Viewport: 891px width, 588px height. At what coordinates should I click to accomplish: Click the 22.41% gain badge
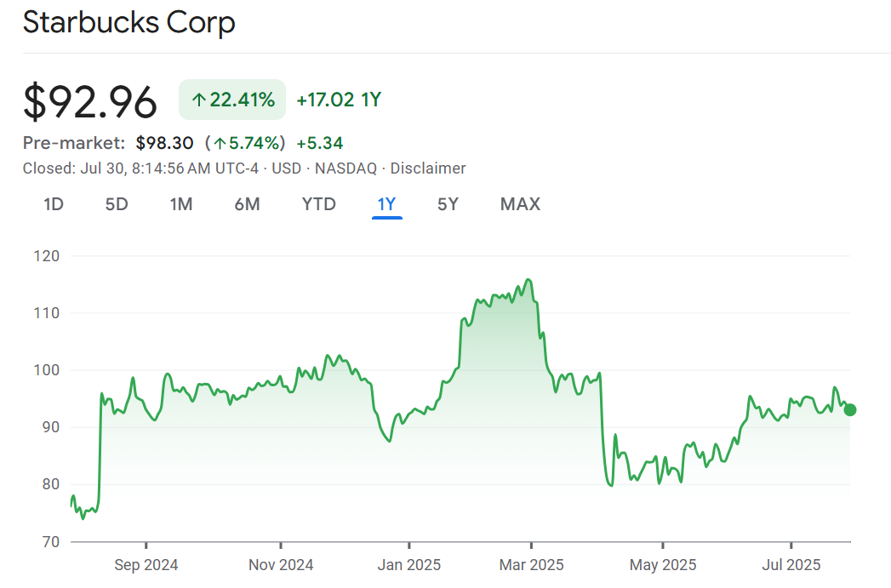(232, 100)
